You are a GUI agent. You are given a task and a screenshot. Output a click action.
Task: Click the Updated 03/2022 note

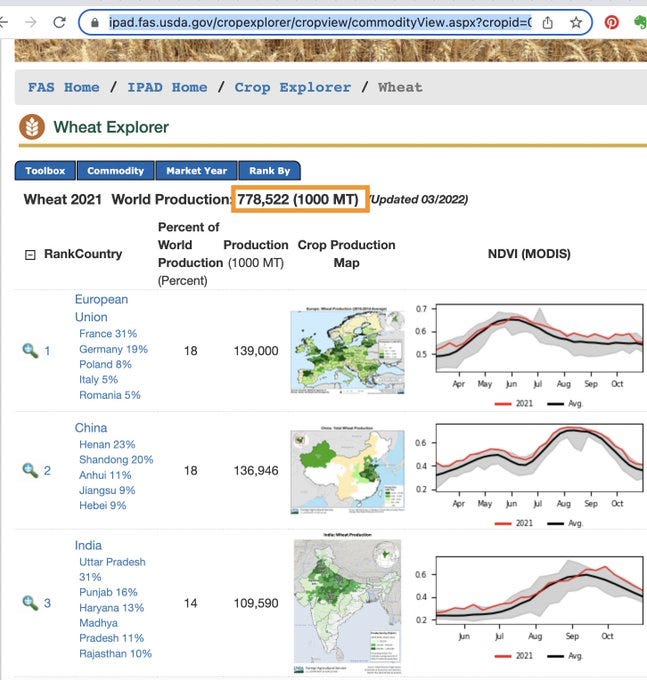(418, 199)
